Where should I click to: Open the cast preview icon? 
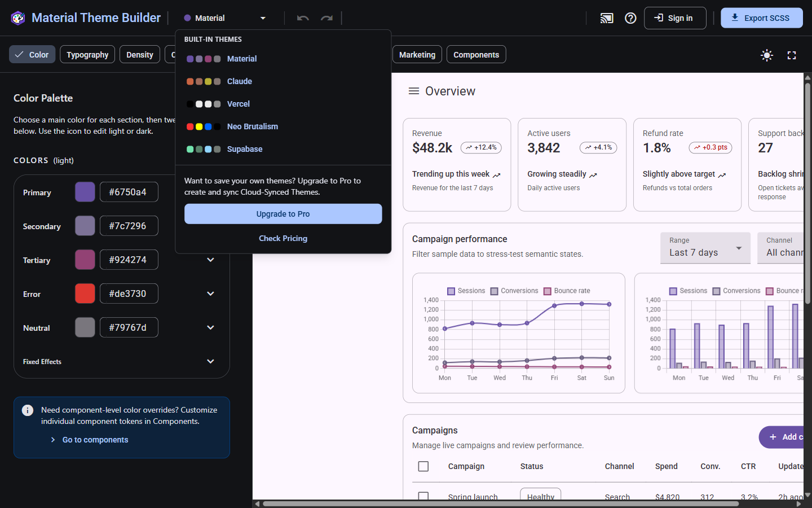[607, 18]
